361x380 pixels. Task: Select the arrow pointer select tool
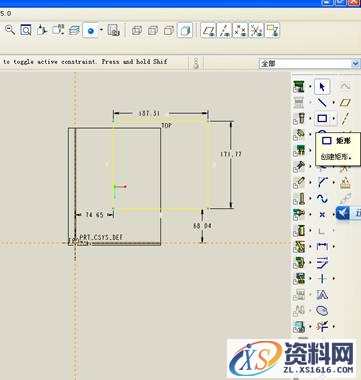322,87
